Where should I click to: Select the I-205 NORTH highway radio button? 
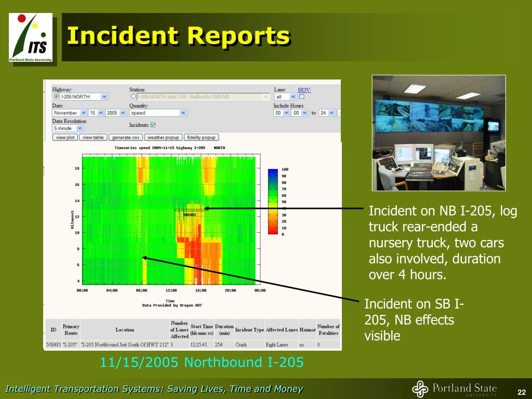click(56, 97)
